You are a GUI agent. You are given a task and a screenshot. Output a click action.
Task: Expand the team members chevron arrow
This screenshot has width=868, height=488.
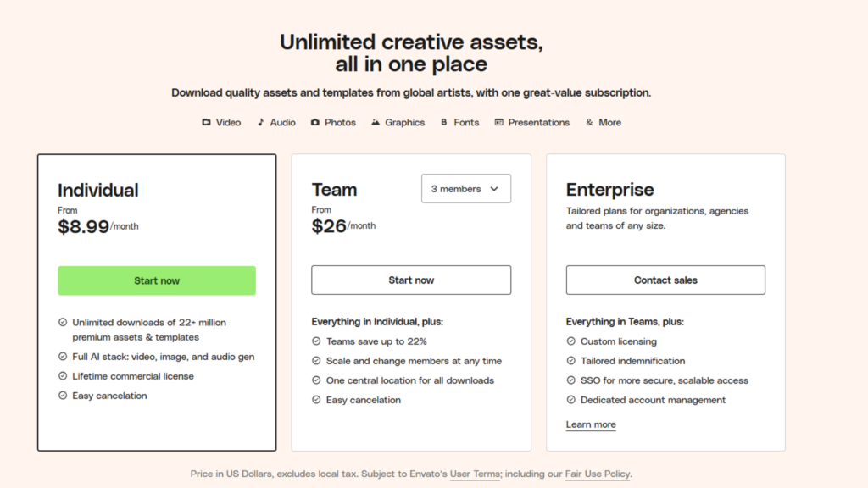pos(494,189)
